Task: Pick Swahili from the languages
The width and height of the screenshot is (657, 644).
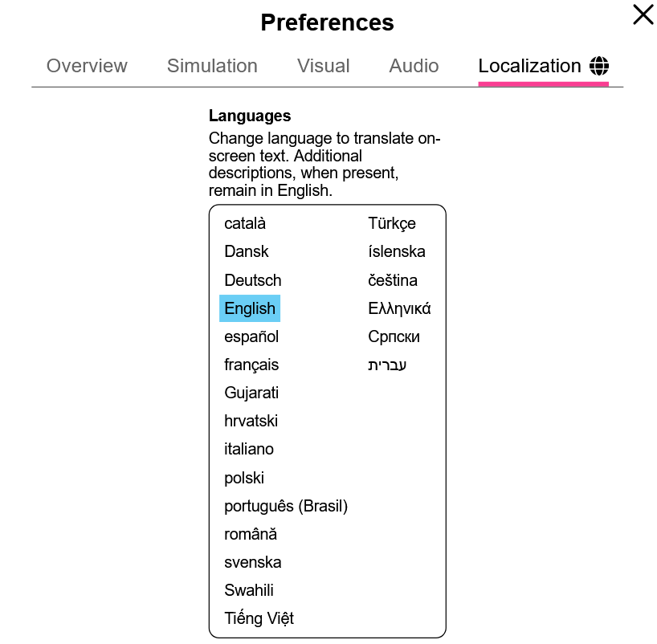Action: [x=249, y=590]
